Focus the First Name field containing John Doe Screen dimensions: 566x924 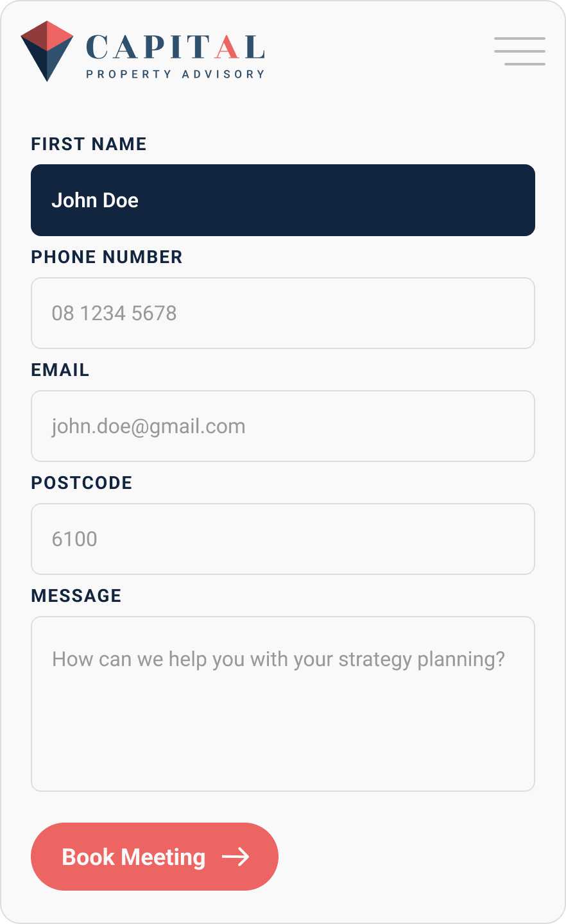[283, 200]
